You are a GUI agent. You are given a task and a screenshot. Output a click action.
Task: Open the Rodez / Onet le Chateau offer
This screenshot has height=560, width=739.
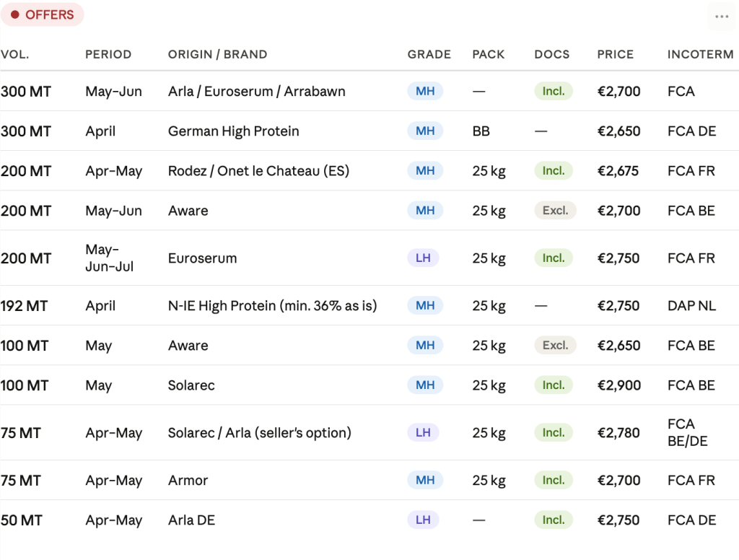click(x=369, y=170)
